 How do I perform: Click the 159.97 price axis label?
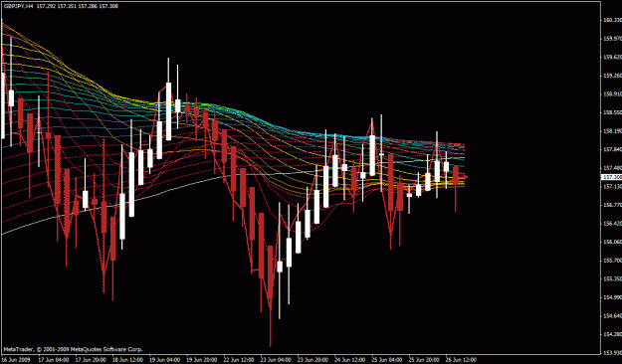tap(613, 39)
